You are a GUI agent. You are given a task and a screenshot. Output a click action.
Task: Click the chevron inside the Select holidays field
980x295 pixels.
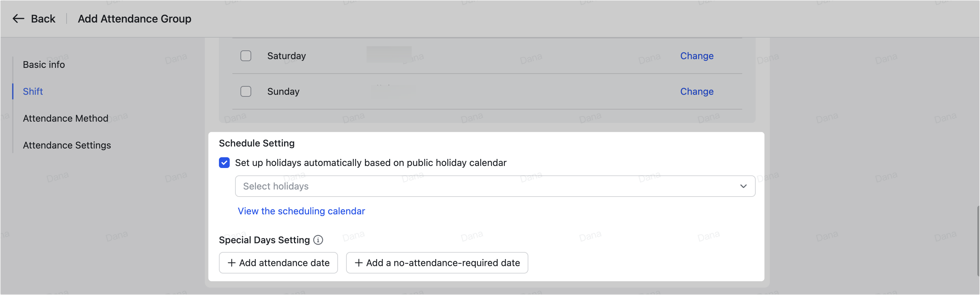(744, 186)
